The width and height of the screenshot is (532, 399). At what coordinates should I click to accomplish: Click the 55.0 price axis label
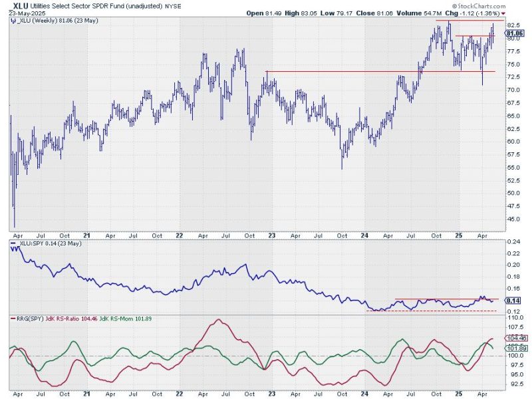pyautogui.click(x=513, y=168)
